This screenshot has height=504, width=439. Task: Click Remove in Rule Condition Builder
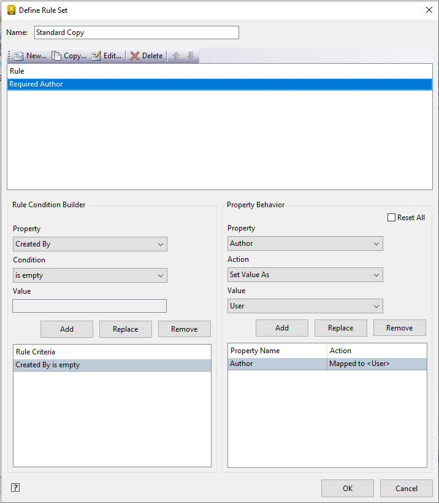coord(185,329)
